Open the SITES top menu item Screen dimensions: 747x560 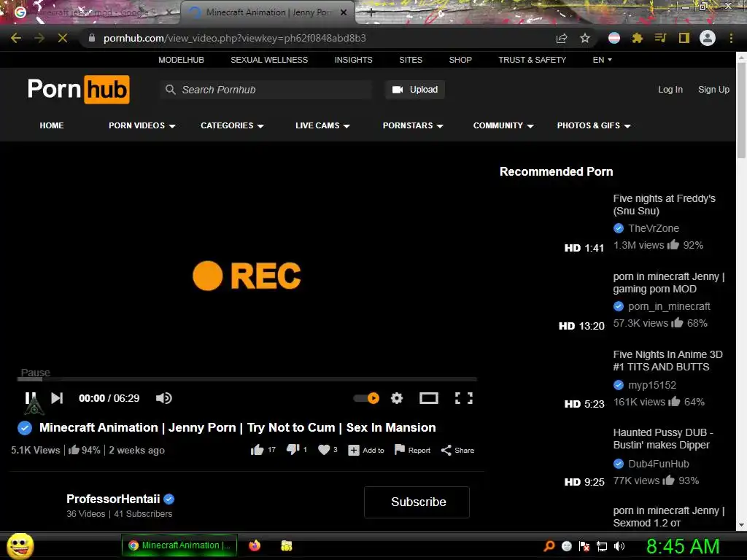pyautogui.click(x=411, y=60)
